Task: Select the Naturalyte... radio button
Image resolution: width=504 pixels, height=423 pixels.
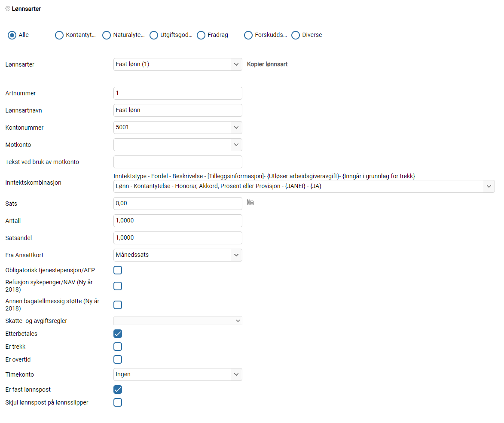Action: tap(107, 35)
